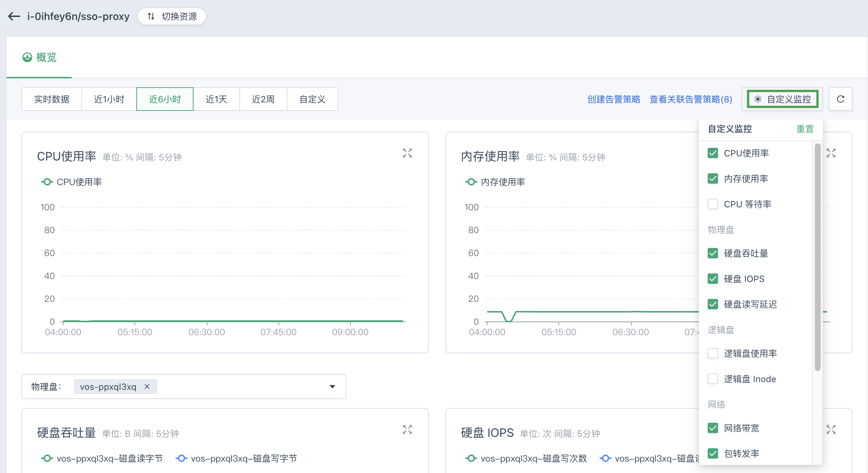Toggle the vos-ppxql3xq-磁盘读字节 legend series
Viewport: 868px width, 473px height.
[102, 458]
